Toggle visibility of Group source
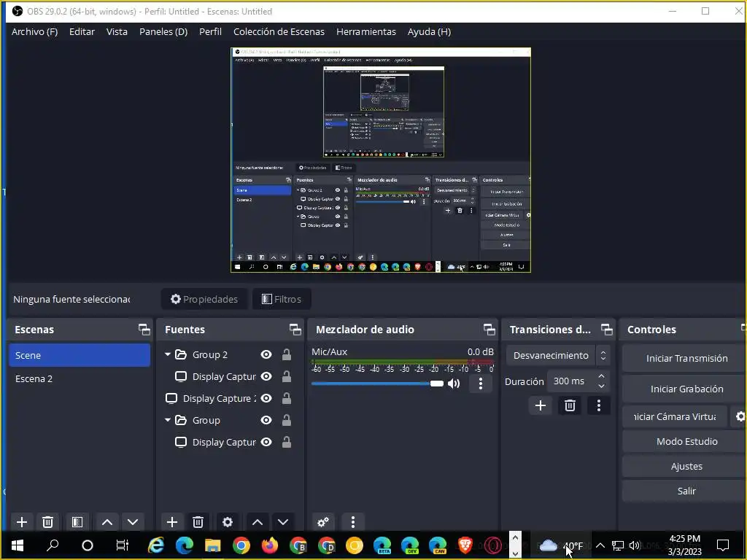The image size is (747, 560). (x=266, y=420)
